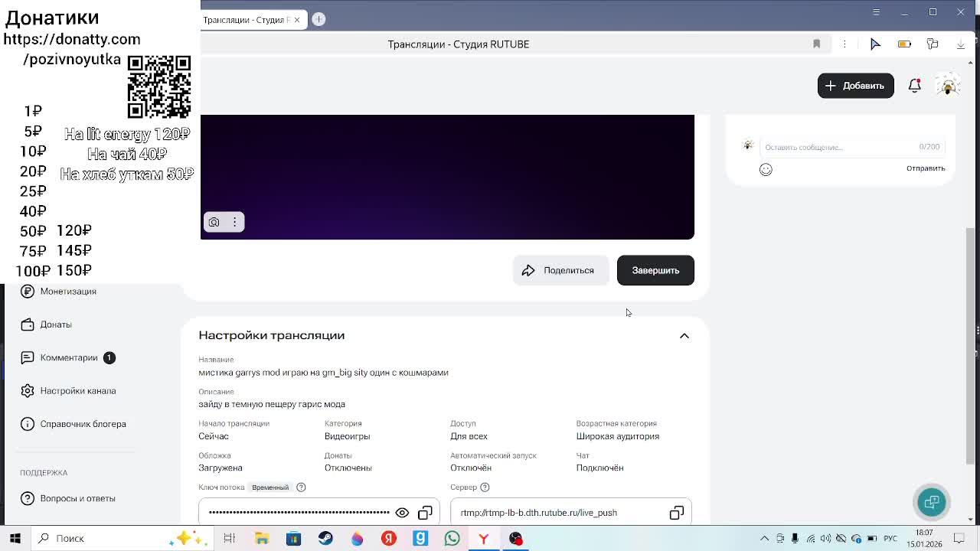Open a new browser tab
The width and height of the screenshot is (980, 551).
pos(318,19)
